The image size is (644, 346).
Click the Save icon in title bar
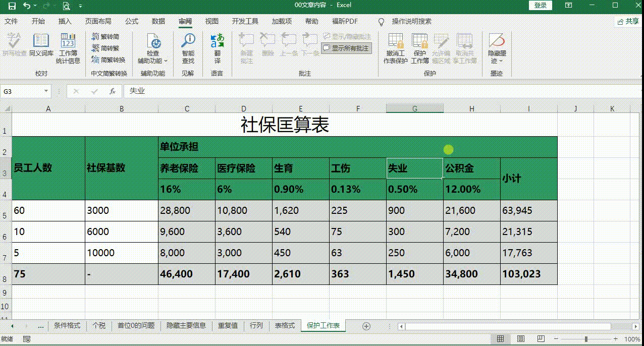click(x=12, y=6)
